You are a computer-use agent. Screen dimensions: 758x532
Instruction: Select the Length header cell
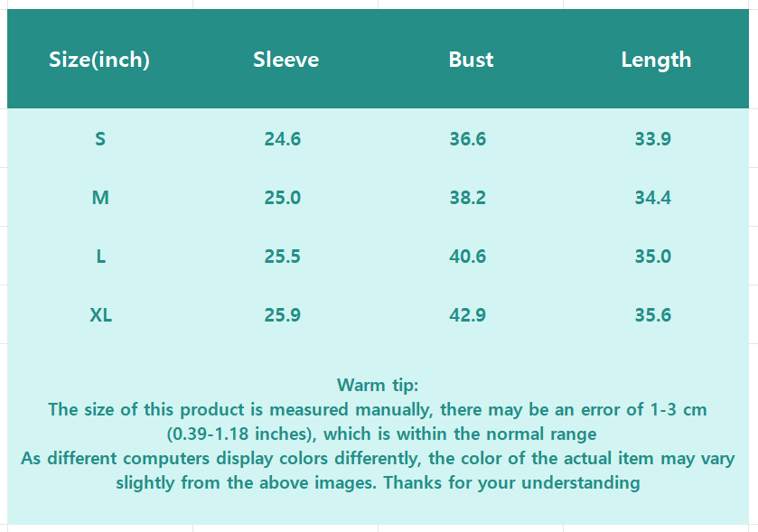click(x=656, y=60)
